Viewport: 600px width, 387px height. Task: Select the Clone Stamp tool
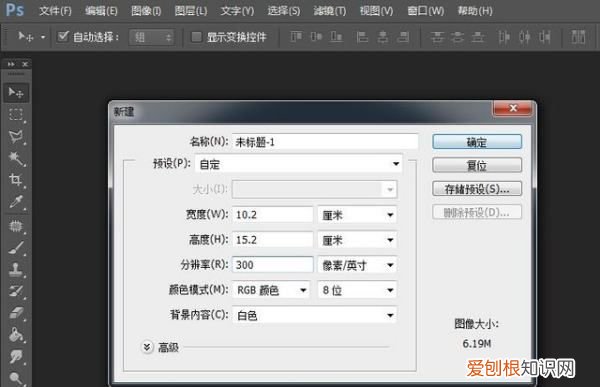click(16, 269)
